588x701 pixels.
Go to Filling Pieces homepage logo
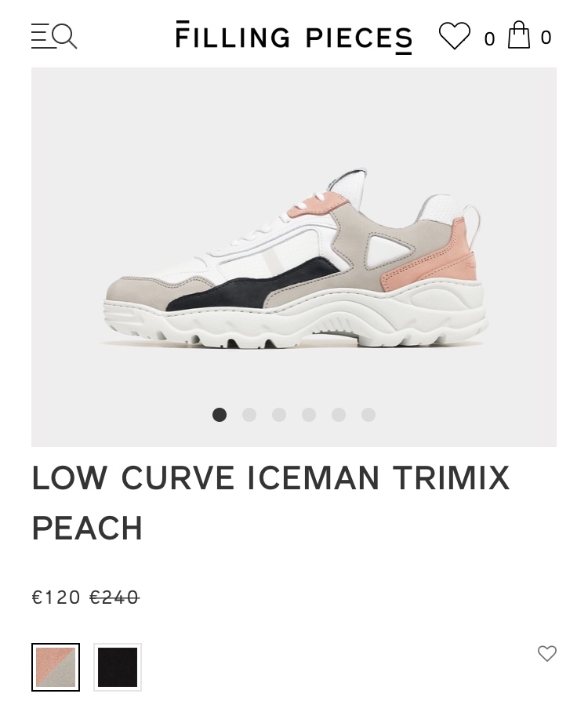294,37
